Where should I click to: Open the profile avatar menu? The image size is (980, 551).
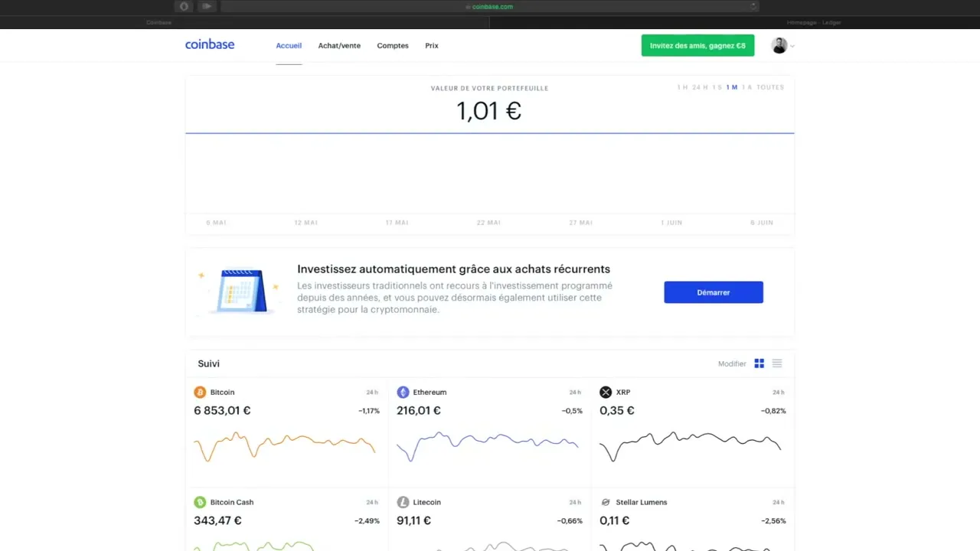pyautogui.click(x=779, y=45)
